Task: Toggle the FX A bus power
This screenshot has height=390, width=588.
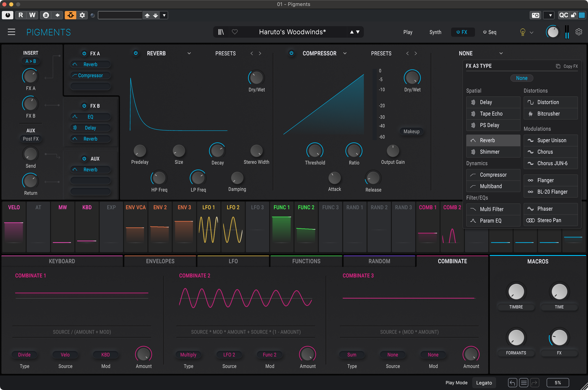Action: 84,54
